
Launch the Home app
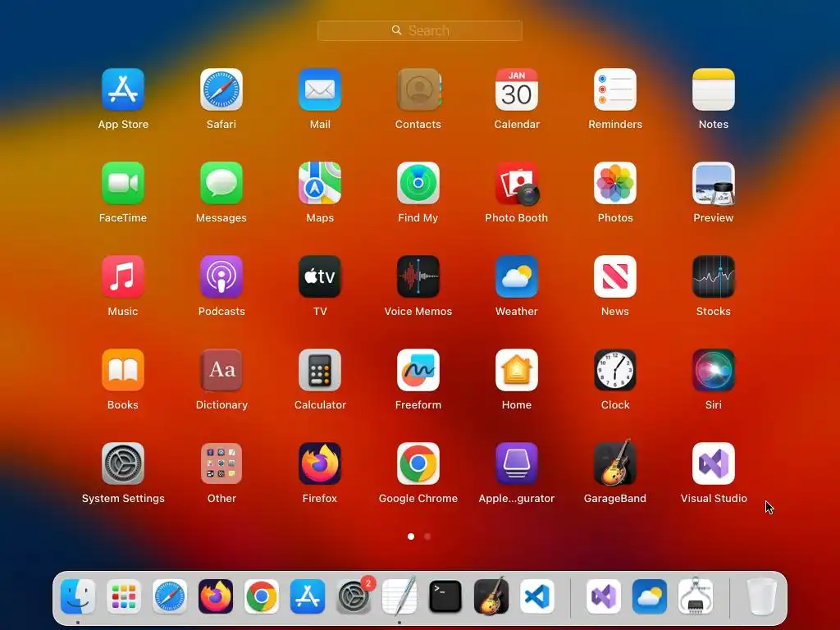(x=517, y=370)
